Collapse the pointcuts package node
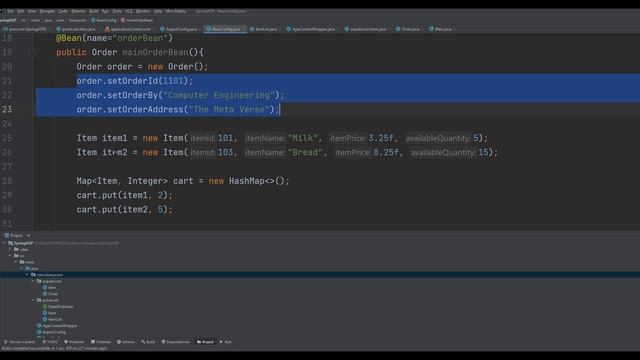Viewport: 640px width, 360px height. tap(33, 300)
